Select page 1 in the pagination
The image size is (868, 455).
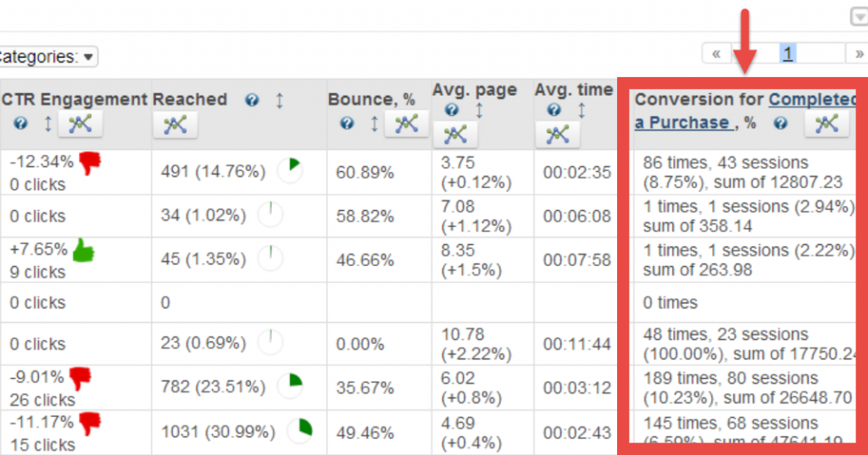(787, 54)
